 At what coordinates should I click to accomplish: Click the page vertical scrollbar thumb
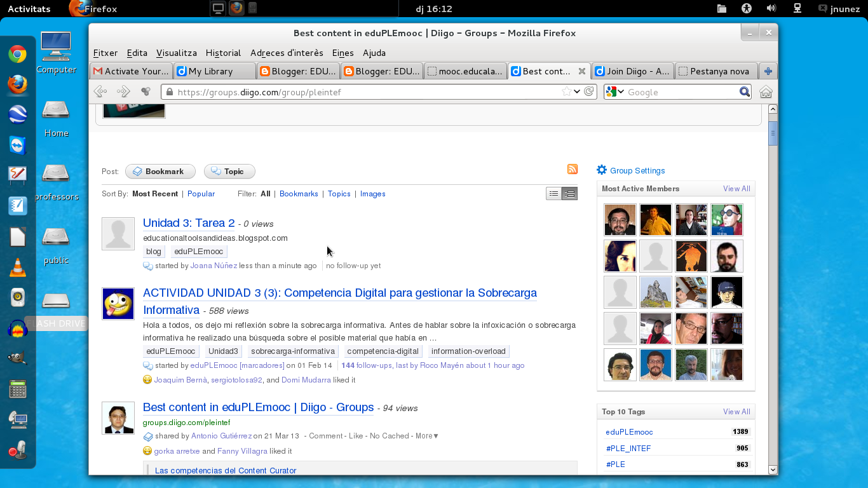pos(773,133)
